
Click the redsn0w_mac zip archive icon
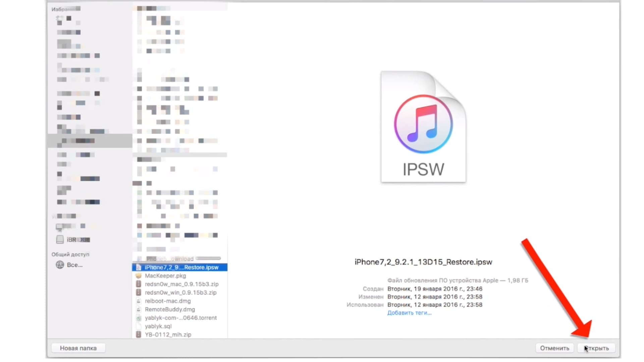click(x=139, y=284)
